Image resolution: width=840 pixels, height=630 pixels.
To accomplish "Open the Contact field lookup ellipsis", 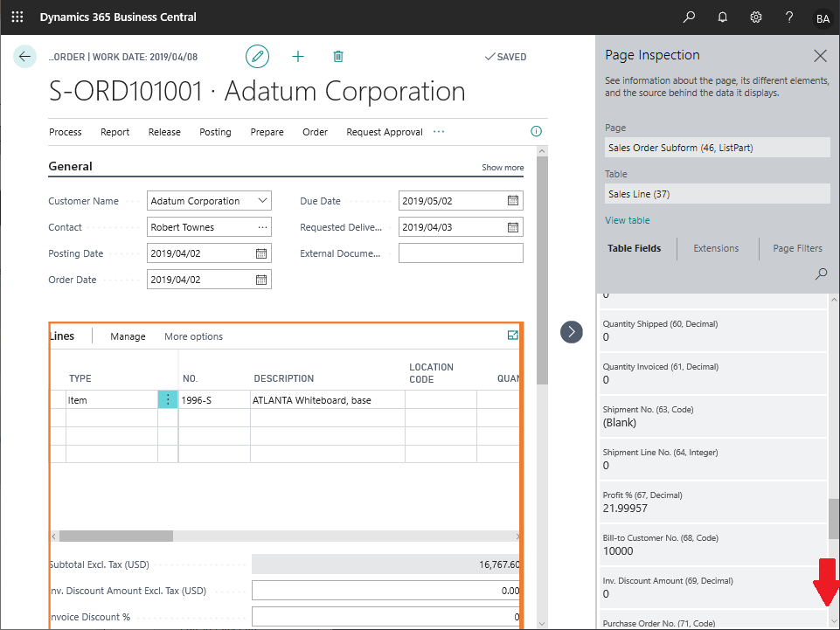I will point(262,227).
